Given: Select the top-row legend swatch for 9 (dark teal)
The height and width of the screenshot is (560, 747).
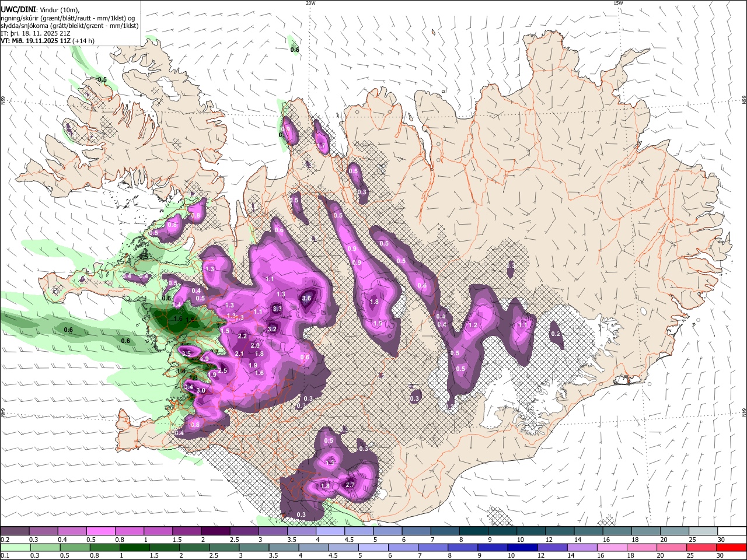Looking at the screenshot, I should [502, 531].
